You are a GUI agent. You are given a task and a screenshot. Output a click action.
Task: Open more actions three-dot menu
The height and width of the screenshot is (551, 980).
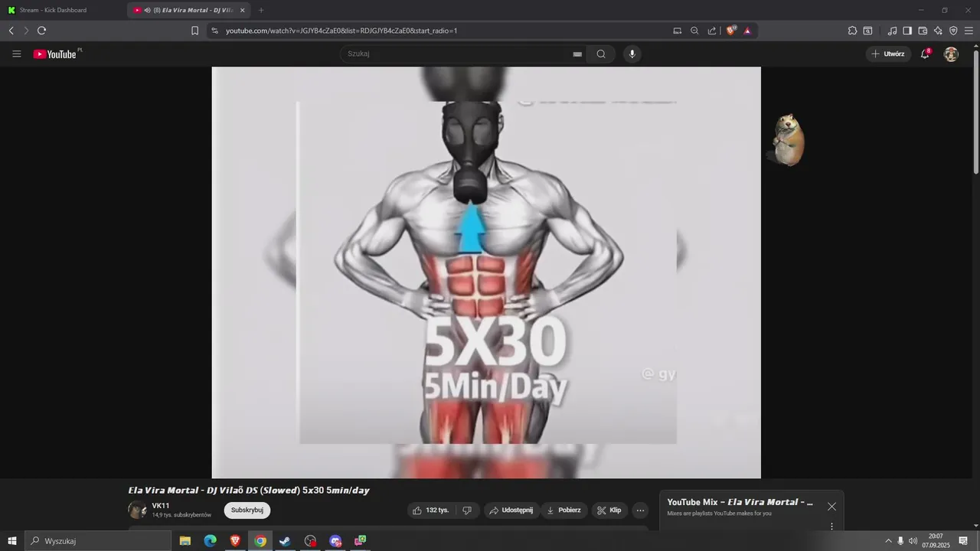pos(641,510)
